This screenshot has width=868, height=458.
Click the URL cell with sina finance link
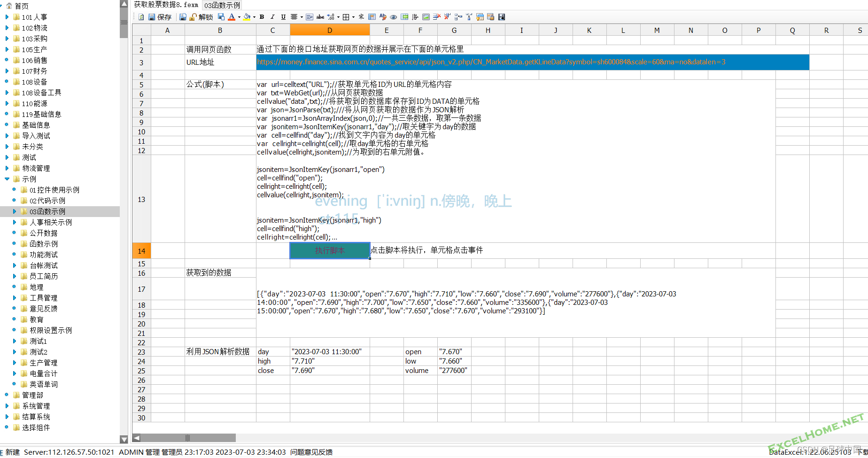(533, 62)
